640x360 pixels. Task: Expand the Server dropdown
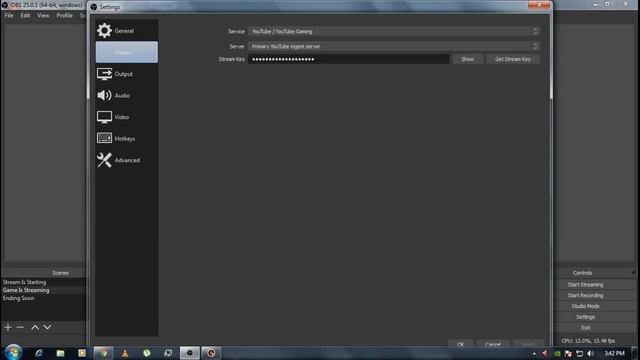pyautogui.click(x=393, y=46)
